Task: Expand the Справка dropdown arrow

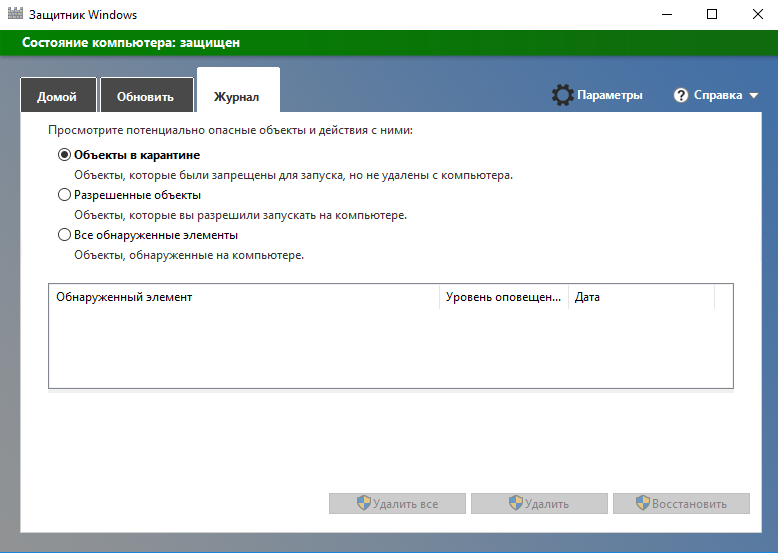Action: (754, 95)
